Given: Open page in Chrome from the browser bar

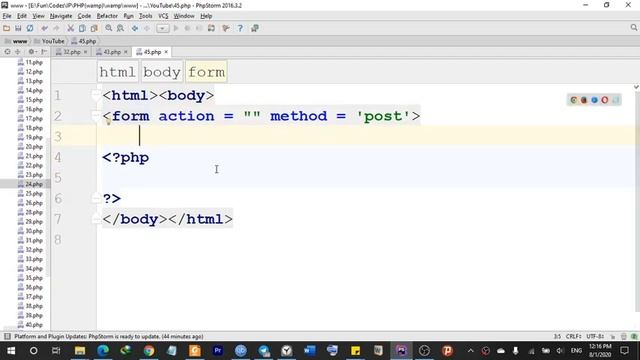Looking at the screenshot, I should (x=573, y=100).
